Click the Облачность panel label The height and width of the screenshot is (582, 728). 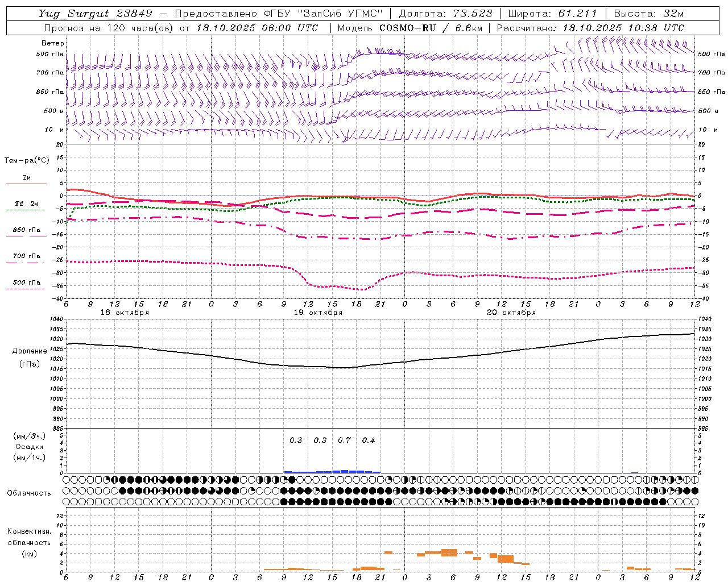point(29,493)
